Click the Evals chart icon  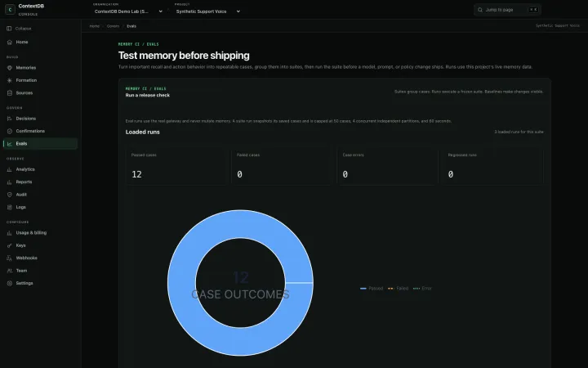(9, 144)
